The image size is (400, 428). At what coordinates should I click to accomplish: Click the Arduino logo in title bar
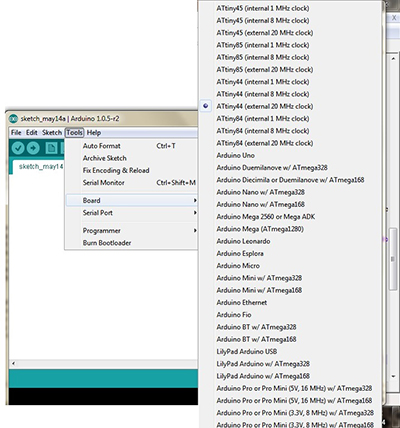[x=13, y=119]
